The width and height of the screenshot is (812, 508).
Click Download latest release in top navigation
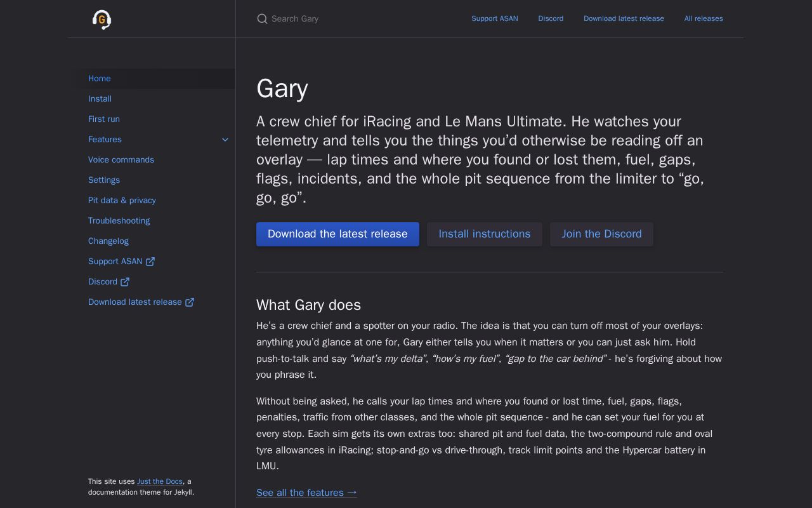[624, 19]
